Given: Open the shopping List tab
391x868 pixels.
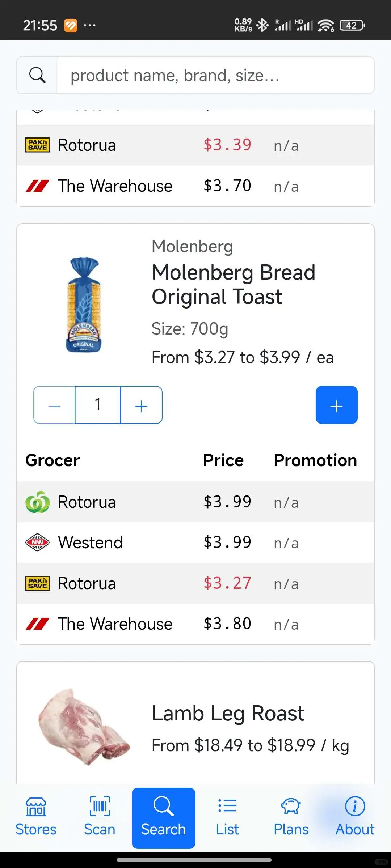Looking at the screenshot, I should coord(227,818).
